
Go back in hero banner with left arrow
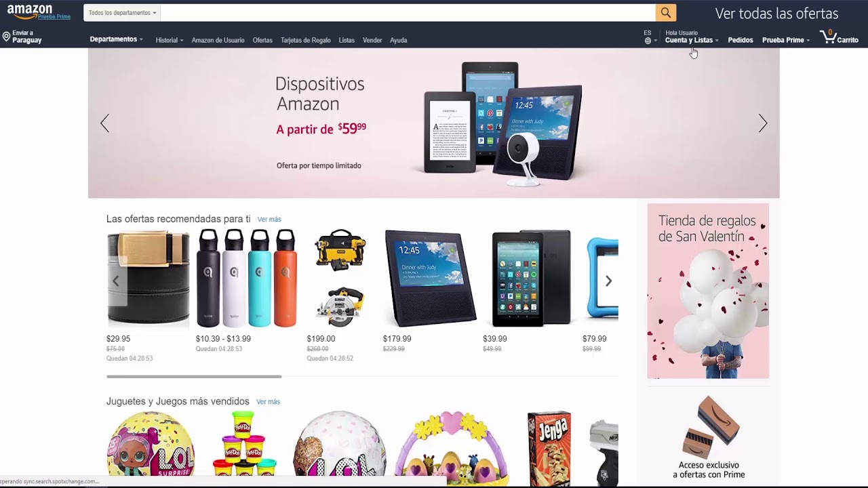pyautogui.click(x=104, y=123)
